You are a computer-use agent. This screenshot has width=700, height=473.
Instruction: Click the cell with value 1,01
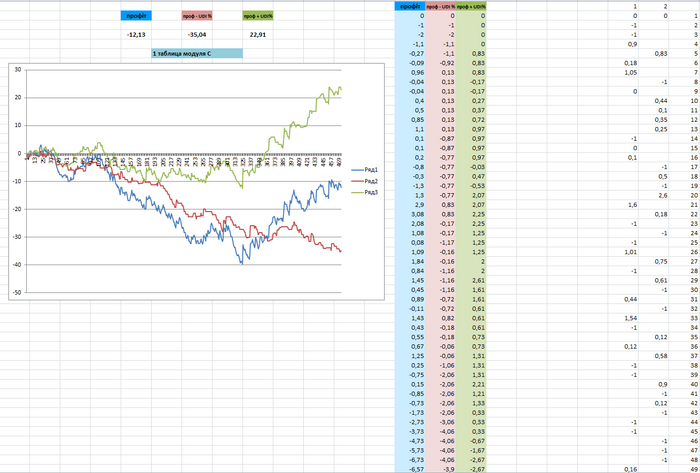623,252
